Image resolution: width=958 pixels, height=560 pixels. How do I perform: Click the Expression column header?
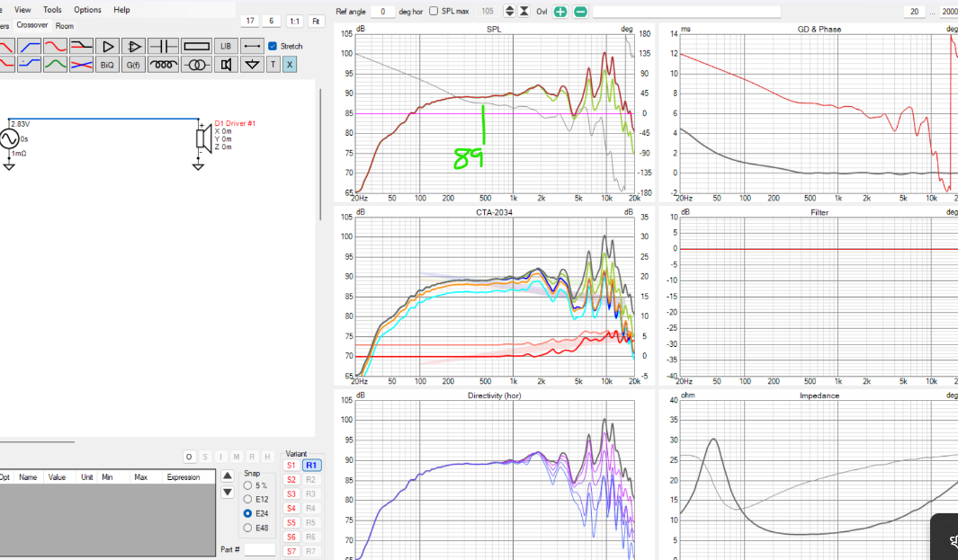point(184,477)
